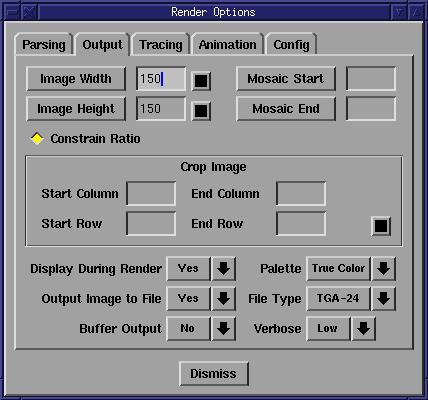Click the black square in Crop Image panel
428x400 pixels.
381,226
